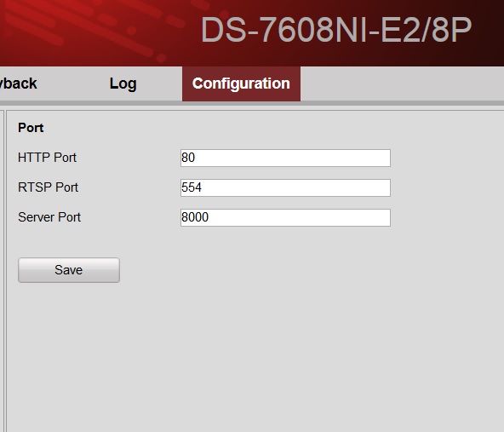Select the RTSP Port input field
The image size is (504, 432).
pyautogui.click(x=285, y=187)
